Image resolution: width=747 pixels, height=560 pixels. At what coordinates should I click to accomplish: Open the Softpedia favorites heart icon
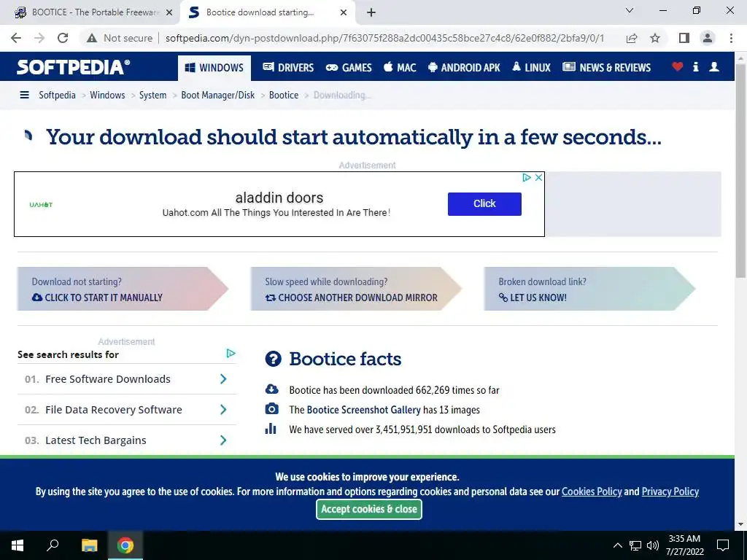coord(677,66)
